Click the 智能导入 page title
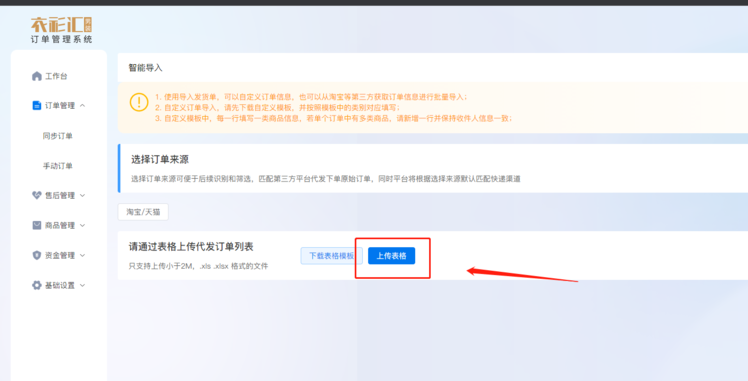The image size is (748, 381). pos(145,68)
